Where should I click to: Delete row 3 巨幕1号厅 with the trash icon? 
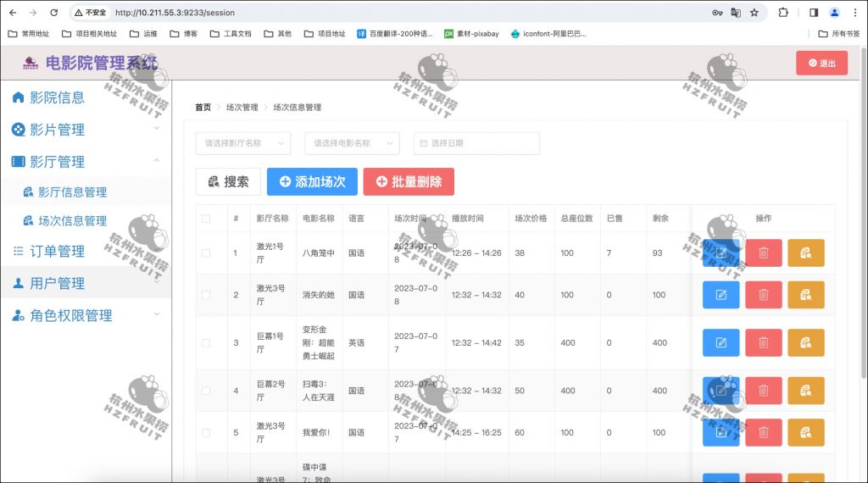click(x=764, y=343)
